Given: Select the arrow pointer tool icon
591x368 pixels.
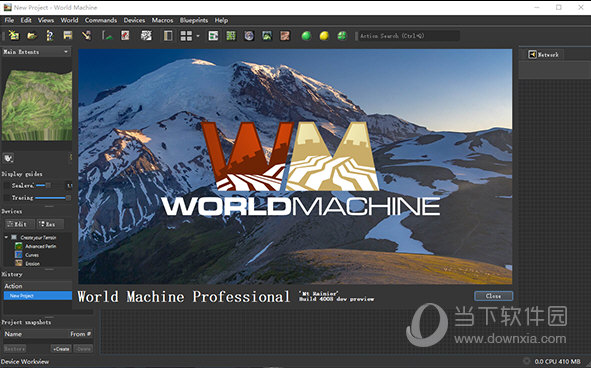Looking at the screenshot, I should (x=86, y=35).
